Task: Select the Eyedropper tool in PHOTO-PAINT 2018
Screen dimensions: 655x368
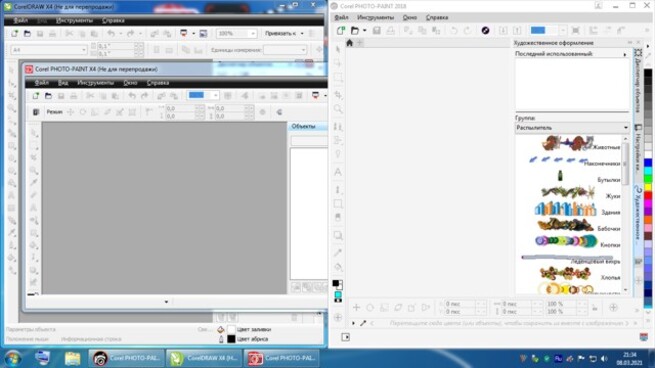Action: [338, 252]
